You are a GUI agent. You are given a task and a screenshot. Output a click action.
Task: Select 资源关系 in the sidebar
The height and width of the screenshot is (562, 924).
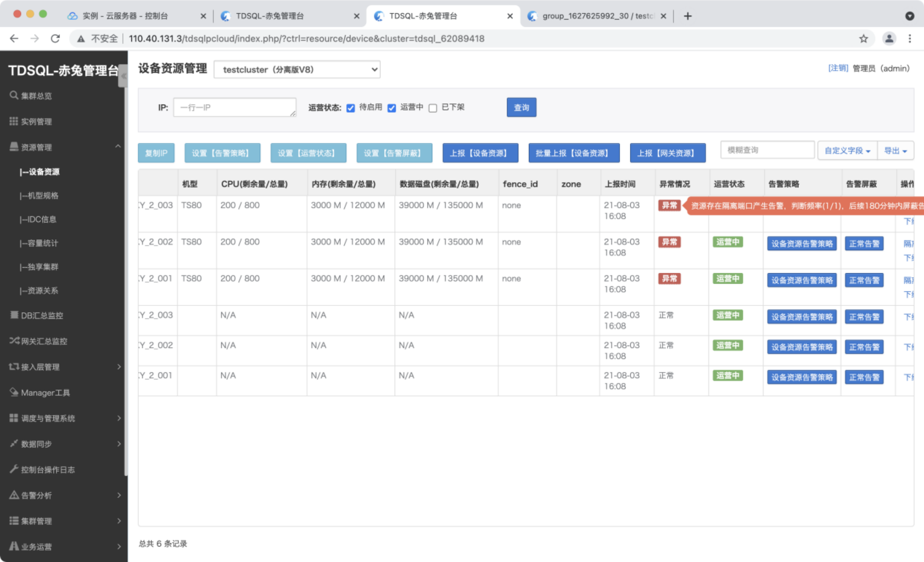(x=39, y=291)
